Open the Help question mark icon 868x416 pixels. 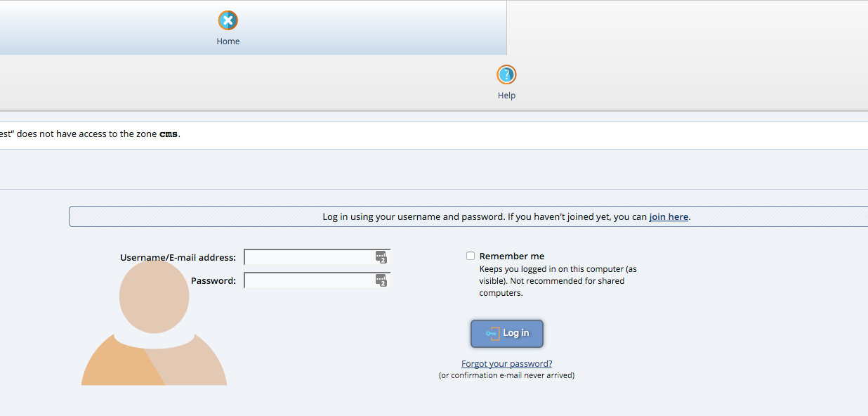pyautogui.click(x=506, y=74)
